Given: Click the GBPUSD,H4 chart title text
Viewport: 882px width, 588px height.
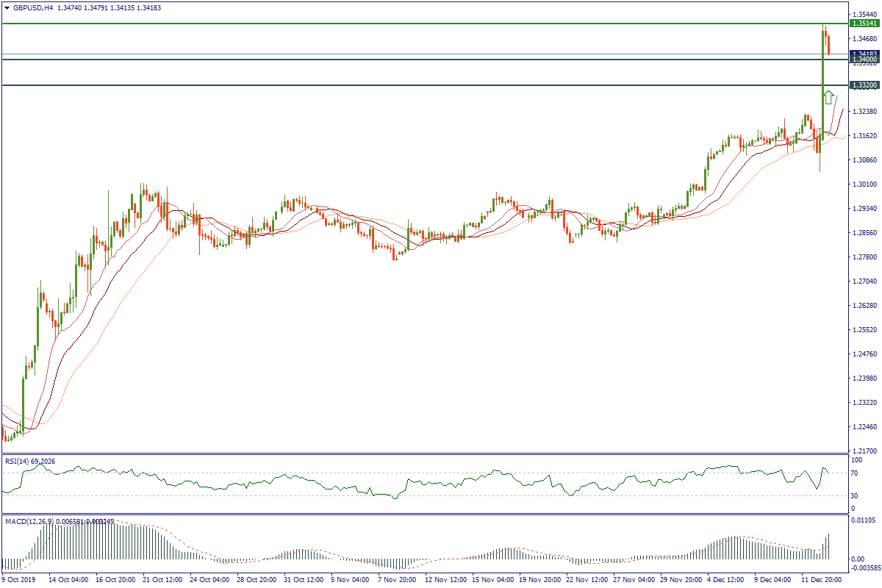Looking at the screenshot, I should coord(32,8).
